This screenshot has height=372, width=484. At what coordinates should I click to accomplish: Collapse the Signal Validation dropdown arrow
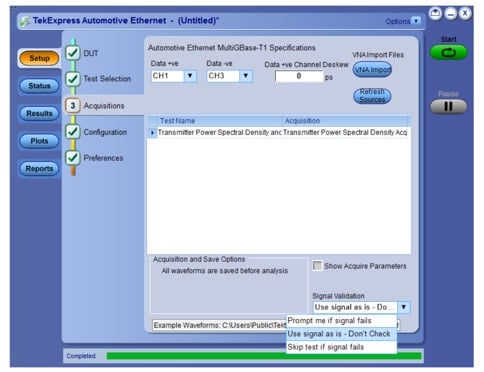[404, 307]
